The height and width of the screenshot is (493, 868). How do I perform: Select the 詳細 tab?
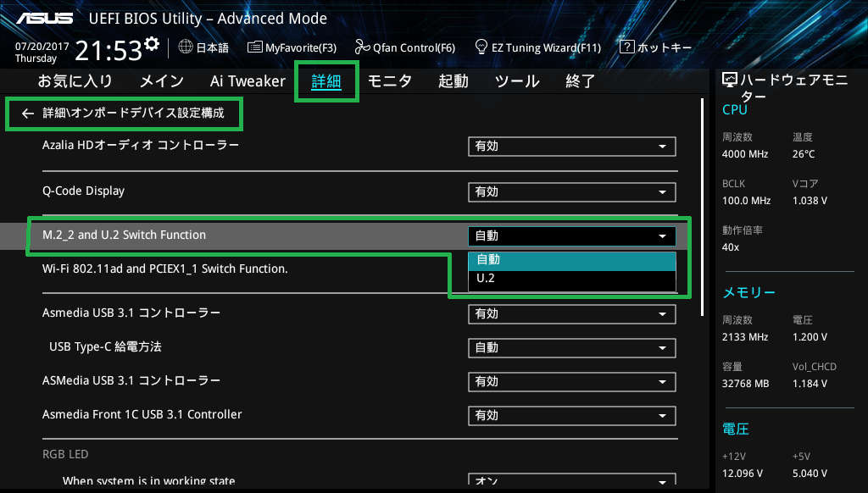click(326, 81)
